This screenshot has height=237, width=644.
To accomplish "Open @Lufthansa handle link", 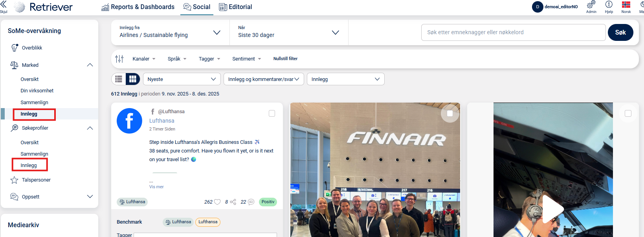I will point(171,112).
